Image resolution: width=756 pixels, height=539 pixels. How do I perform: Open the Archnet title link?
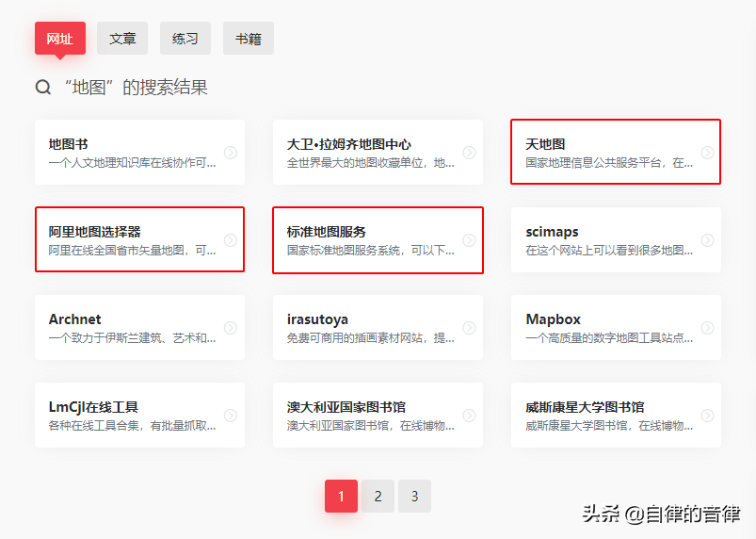click(x=74, y=319)
